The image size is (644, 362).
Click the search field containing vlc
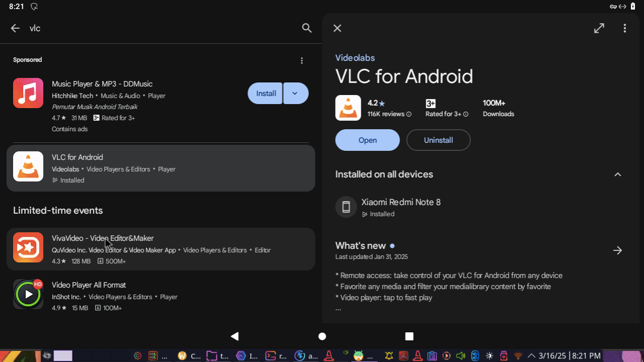coord(161,28)
